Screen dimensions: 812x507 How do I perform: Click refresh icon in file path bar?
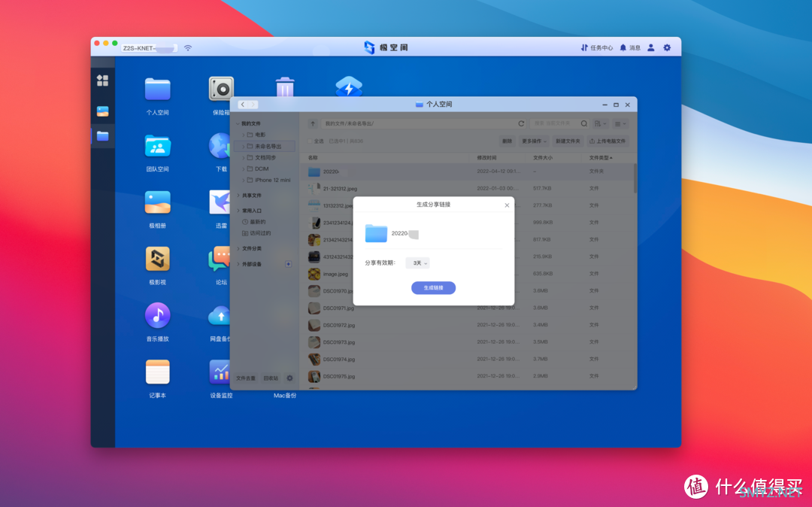point(521,124)
